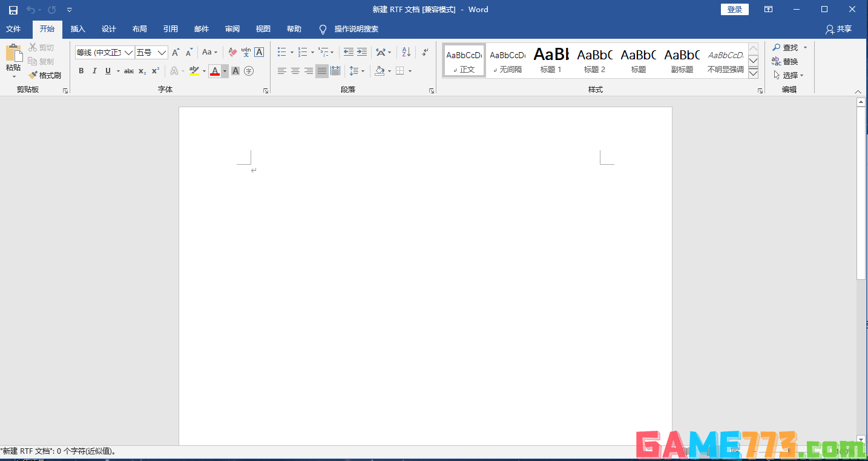Clear all formatting with the eraser icon
The height and width of the screenshot is (461, 868).
coord(232,53)
